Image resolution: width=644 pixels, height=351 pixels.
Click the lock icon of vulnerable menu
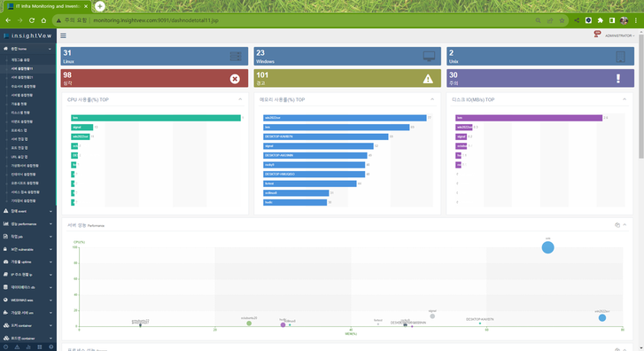coord(5,249)
